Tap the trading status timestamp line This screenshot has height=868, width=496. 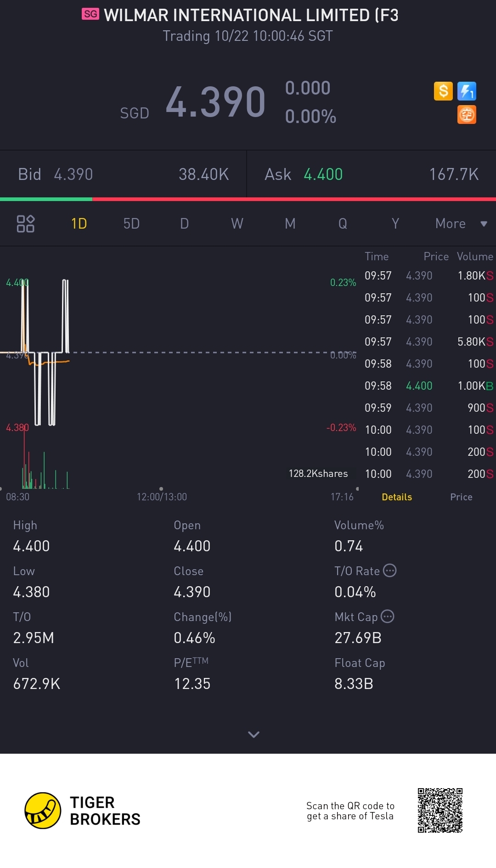(x=248, y=36)
